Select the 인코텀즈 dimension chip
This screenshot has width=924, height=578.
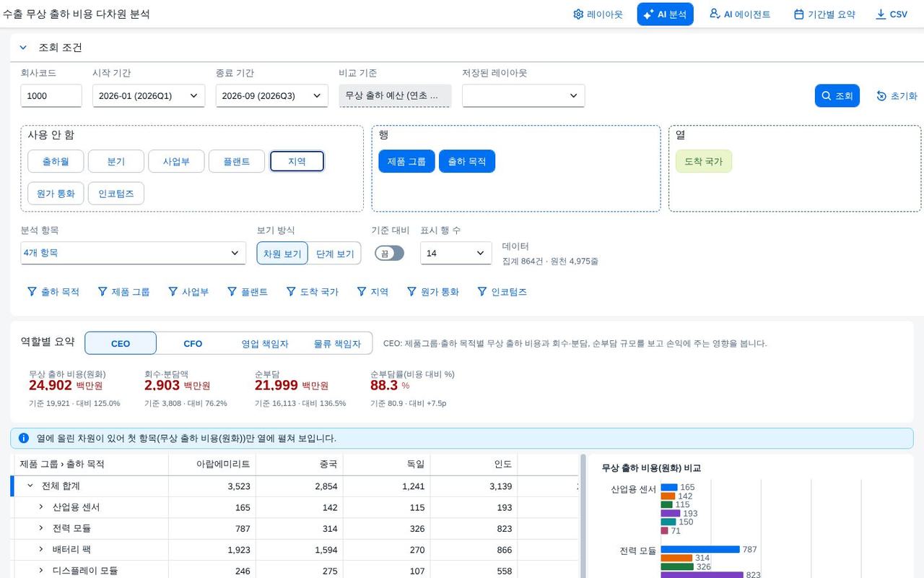click(x=116, y=194)
